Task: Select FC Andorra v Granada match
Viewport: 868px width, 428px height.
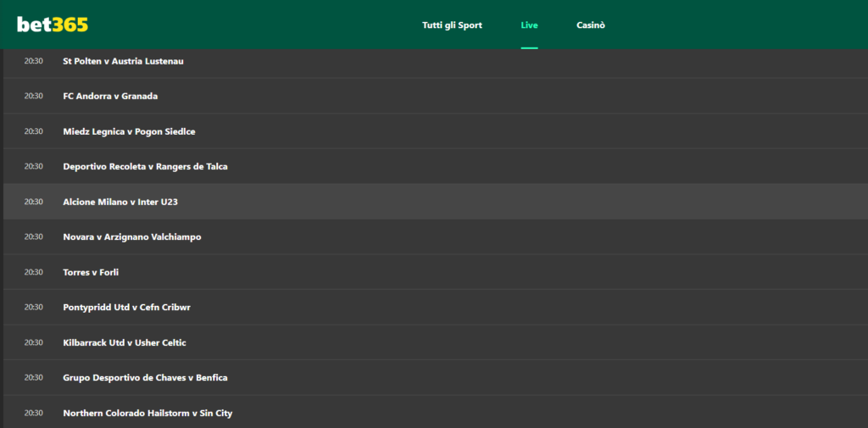Action: point(110,97)
